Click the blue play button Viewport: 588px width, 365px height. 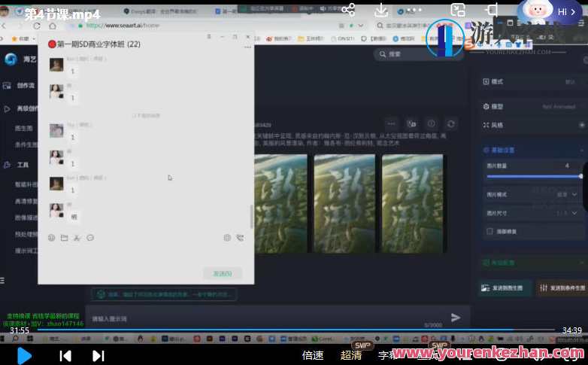[x=24, y=356]
